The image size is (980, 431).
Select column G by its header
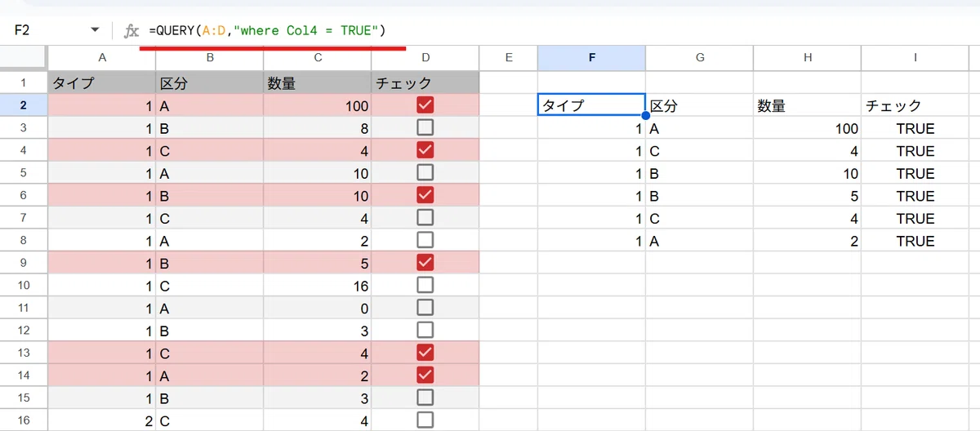tap(700, 57)
